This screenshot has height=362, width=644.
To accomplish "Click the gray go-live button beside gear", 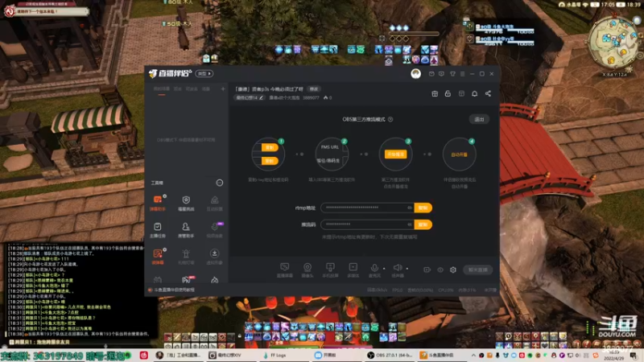I will click(477, 269).
